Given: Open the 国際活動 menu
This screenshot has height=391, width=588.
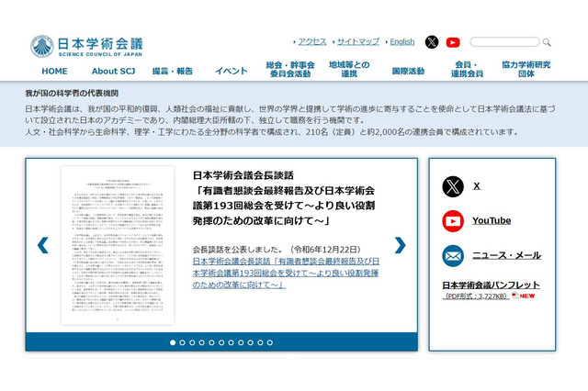Looking at the screenshot, I should point(408,72).
